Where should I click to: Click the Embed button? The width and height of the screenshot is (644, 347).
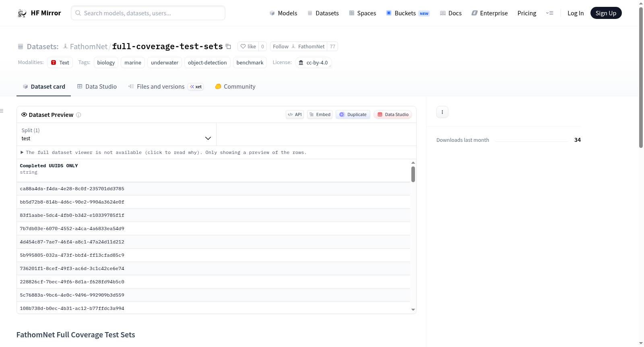pos(320,114)
